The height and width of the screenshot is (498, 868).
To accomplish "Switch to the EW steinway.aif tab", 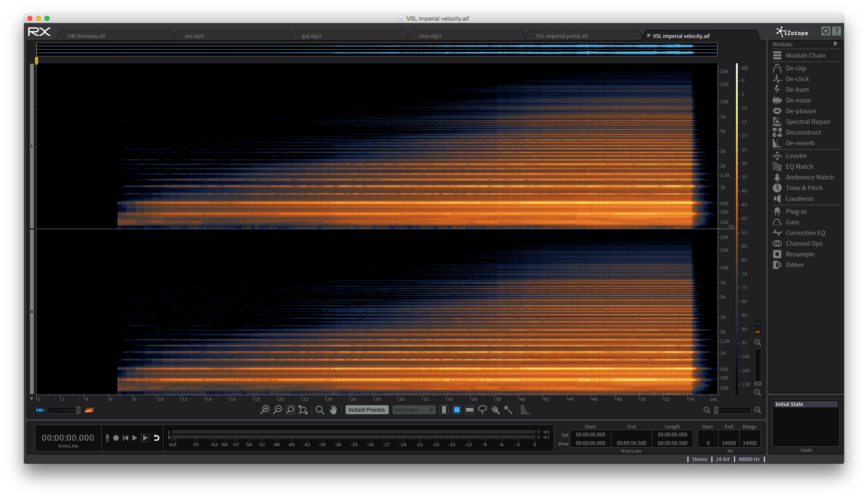I will pyautogui.click(x=86, y=36).
